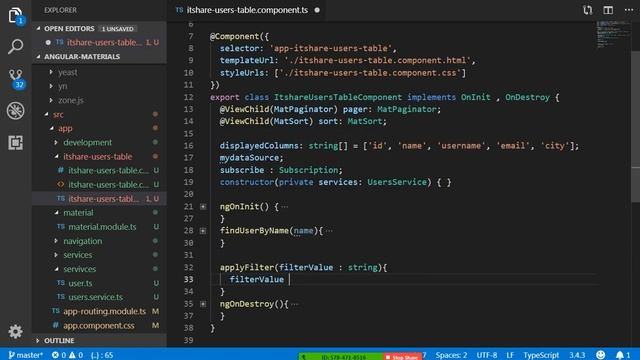The image size is (640, 360).
Task: Change end of line sequence LF
Action: tap(510, 355)
